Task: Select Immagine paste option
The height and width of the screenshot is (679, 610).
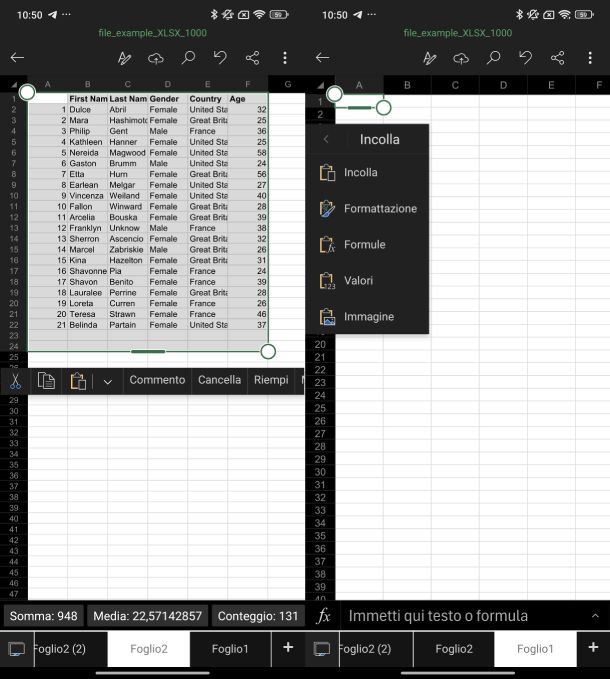Action: (x=367, y=316)
